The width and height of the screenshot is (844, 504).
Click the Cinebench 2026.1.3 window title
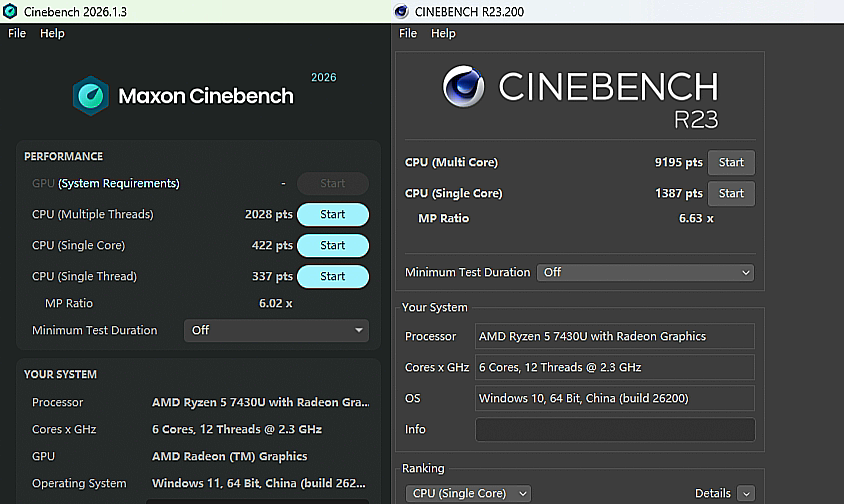75,12
